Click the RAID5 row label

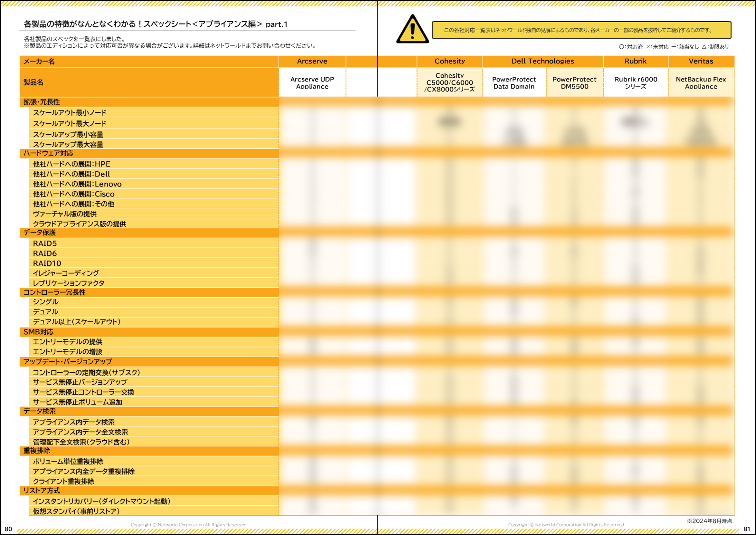pyautogui.click(x=154, y=243)
